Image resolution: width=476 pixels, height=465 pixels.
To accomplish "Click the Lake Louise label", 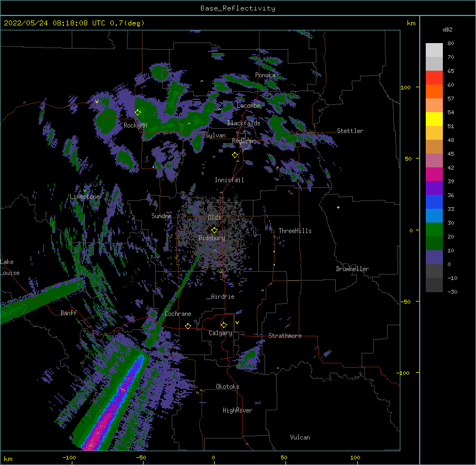I will [x=9, y=267].
